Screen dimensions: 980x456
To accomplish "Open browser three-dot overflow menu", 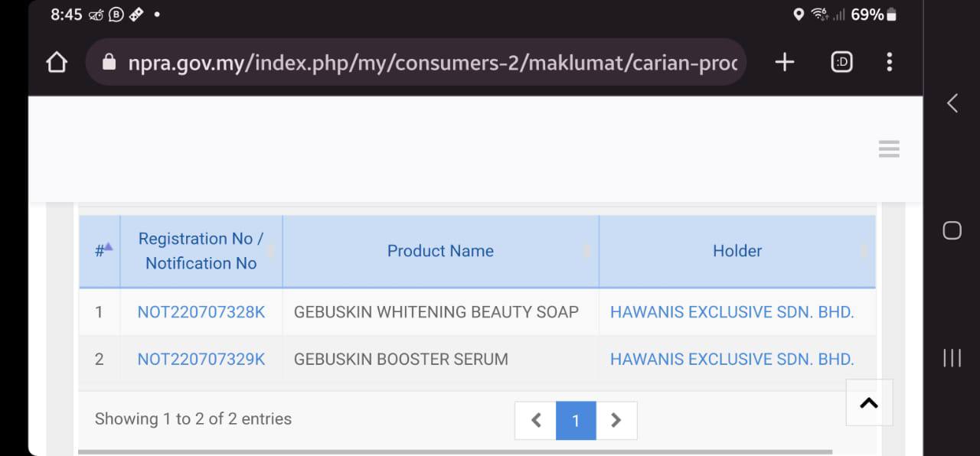I will (889, 62).
